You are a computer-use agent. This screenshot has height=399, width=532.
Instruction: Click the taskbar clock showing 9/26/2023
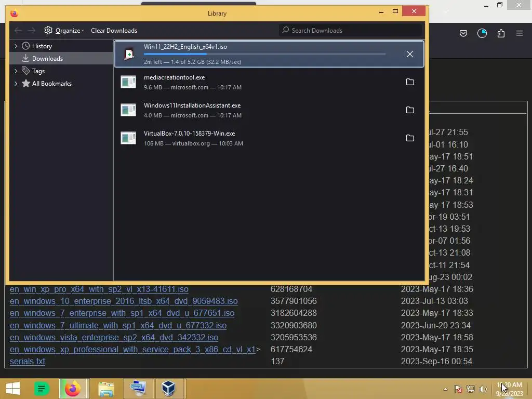[x=509, y=389]
